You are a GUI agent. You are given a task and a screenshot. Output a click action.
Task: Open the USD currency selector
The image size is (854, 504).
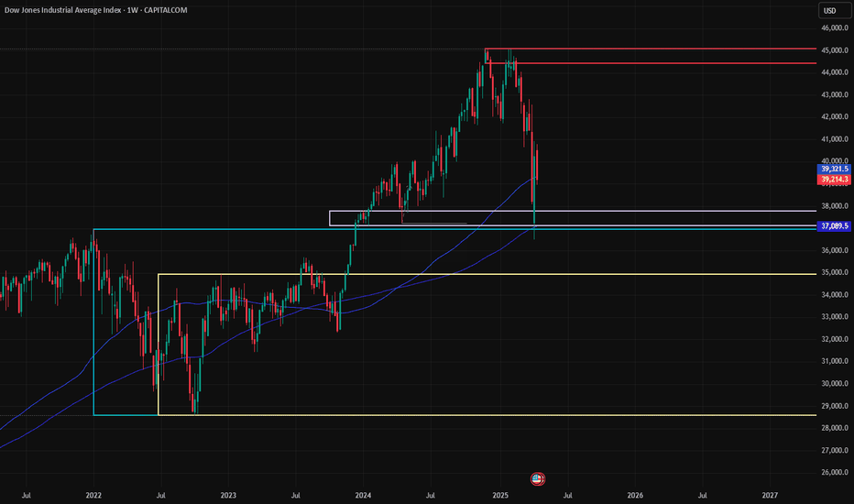click(x=834, y=10)
